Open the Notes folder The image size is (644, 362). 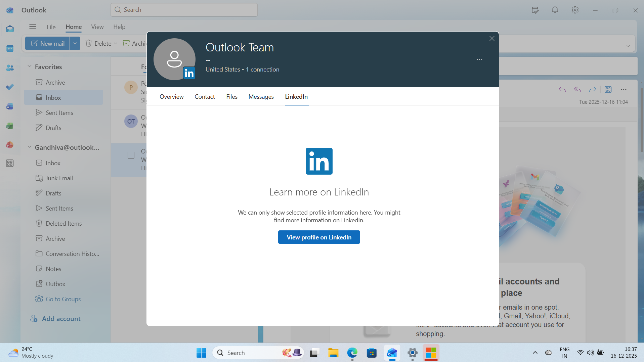pos(63,269)
